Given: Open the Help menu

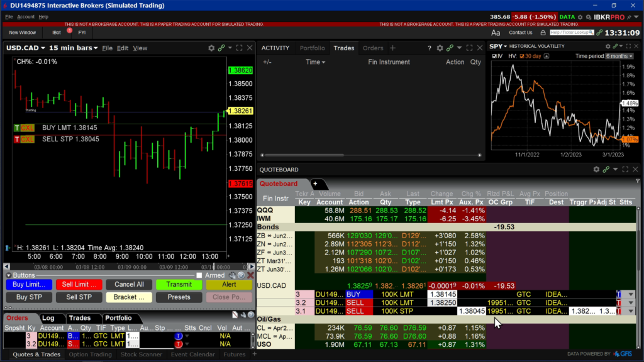Looking at the screenshot, I should click(43, 17).
